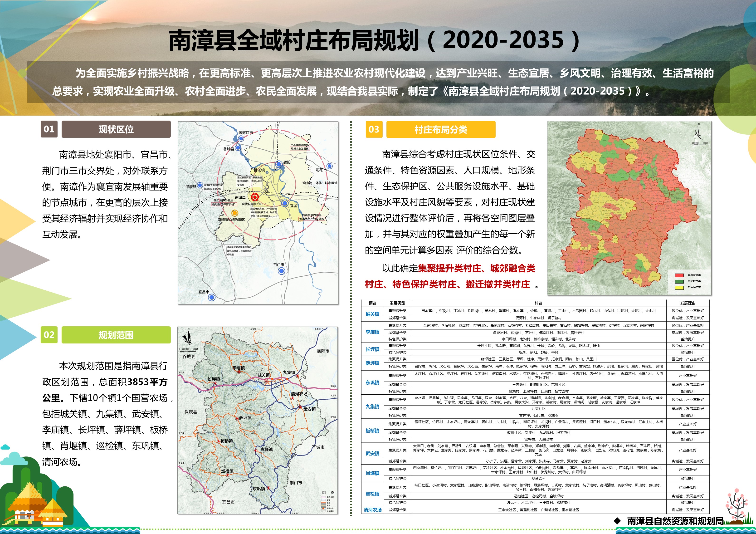Click 李庙镇 in the table's town column
Image resolution: width=756 pixels, height=534 pixels.
[x=372, y=332]
